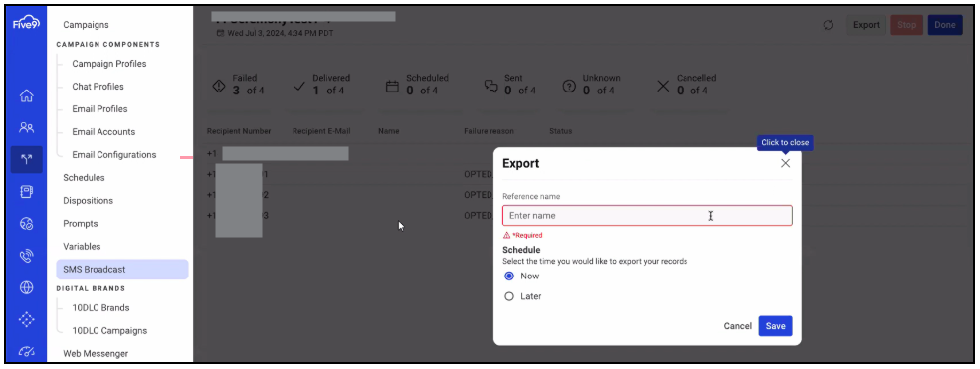
Task: Select the campaigns routing icon in left rail
Action: click(x=26, y=159)
